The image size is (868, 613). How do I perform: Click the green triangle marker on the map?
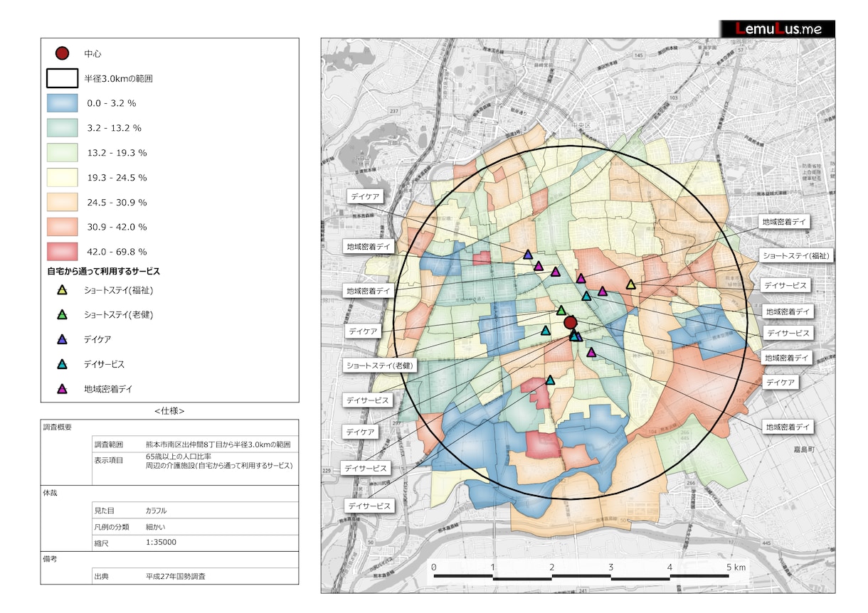tap(561, 310)
